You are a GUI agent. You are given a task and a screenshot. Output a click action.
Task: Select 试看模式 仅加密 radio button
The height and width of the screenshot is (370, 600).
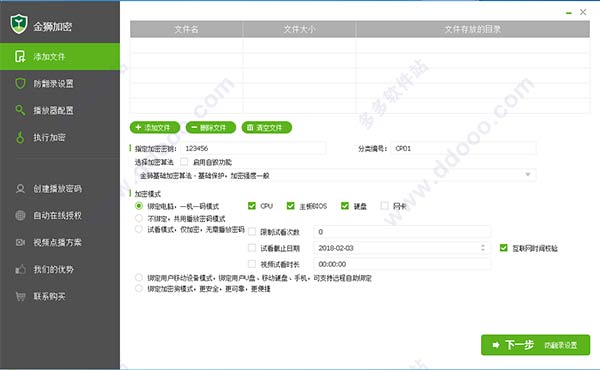[x=139, y=229]
